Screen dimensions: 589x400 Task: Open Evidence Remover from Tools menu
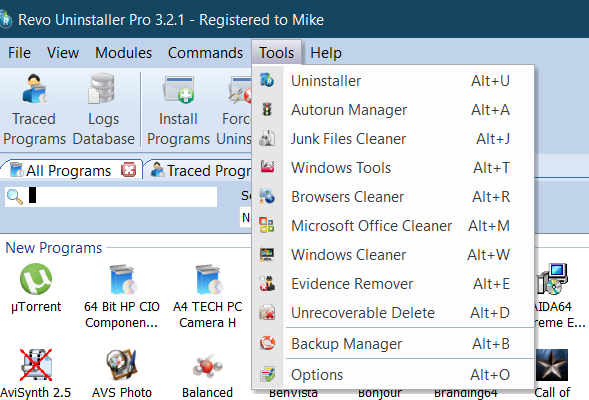tap(393, 283)
